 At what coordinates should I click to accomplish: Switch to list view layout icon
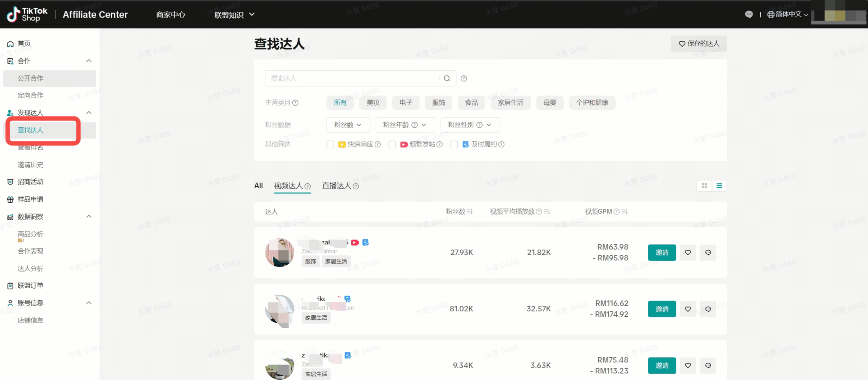click(x=719, y=186)
